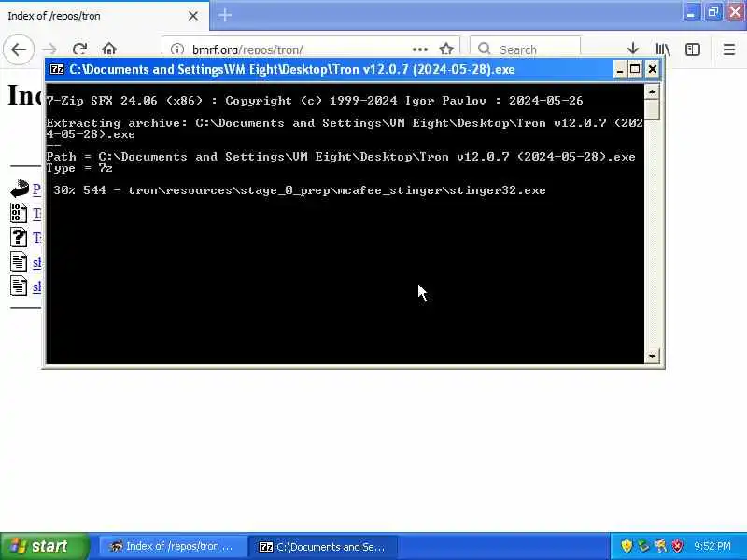Click the unknown-file question mark icon
This screenshot has height=560, width=747.
19,237
